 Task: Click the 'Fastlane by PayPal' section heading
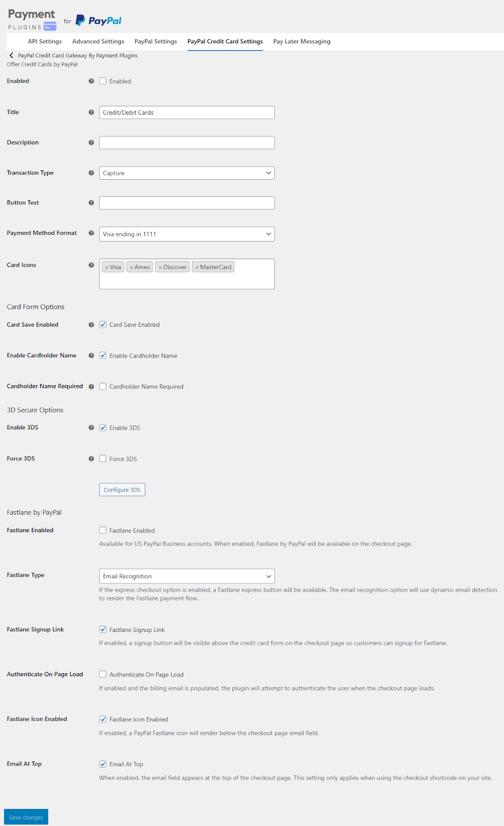pos(34,512)
